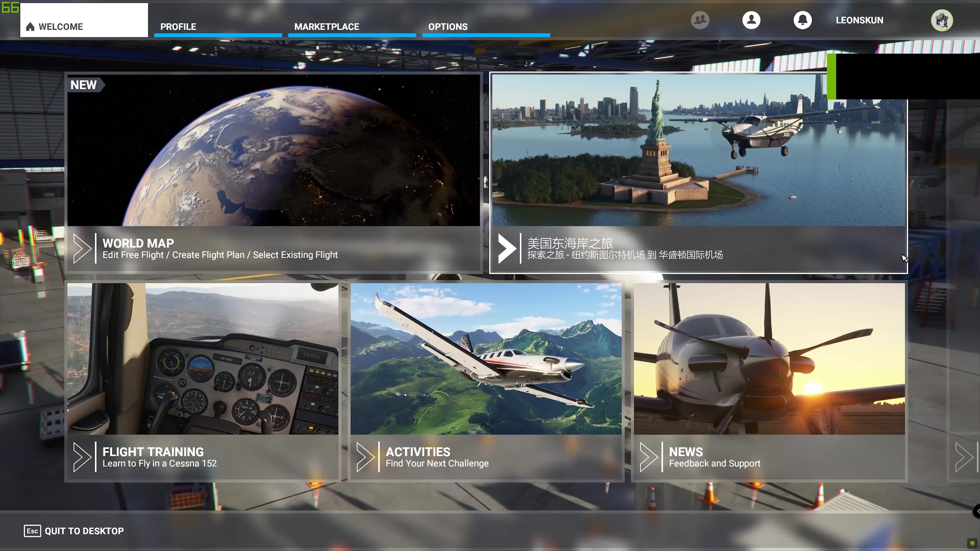
Task: Click the Flight Training chevron arrow
Action: coord(82,457)
